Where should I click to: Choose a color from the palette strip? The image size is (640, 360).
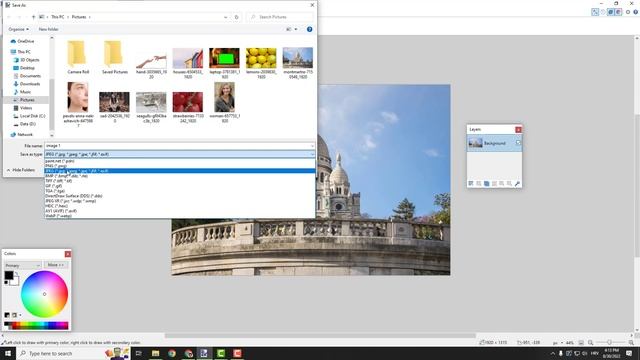coord(36,325)
